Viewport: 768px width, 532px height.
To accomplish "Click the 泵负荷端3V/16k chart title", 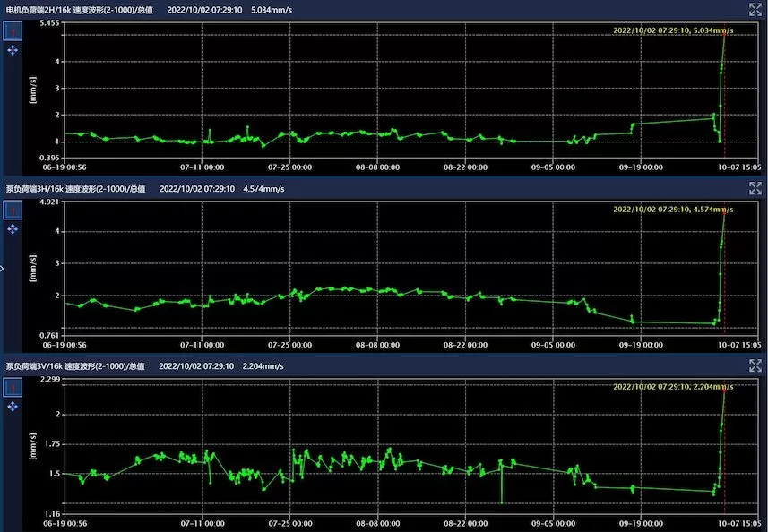I will click(x=75, y=366).
